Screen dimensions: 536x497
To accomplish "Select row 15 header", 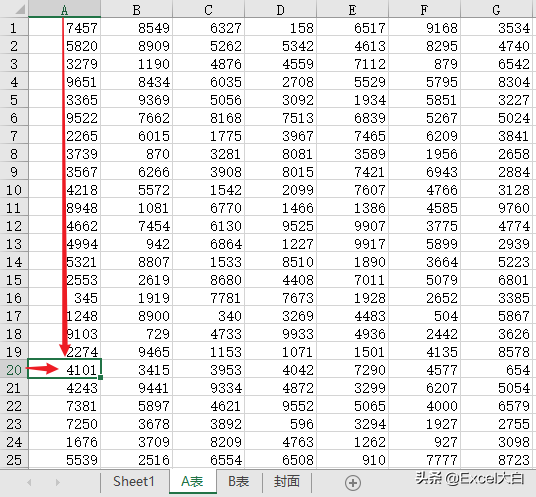I will 14,280.
